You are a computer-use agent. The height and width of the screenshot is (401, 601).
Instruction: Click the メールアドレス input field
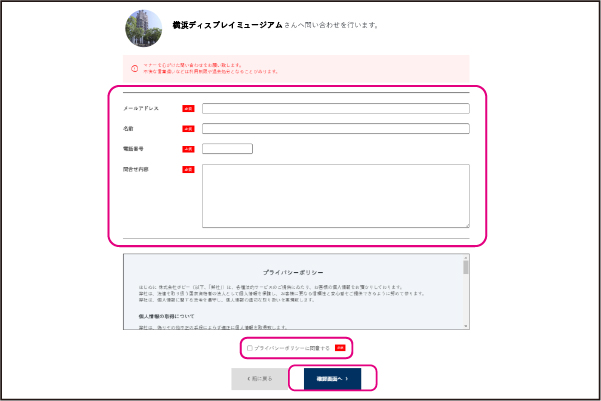point(336,108)
